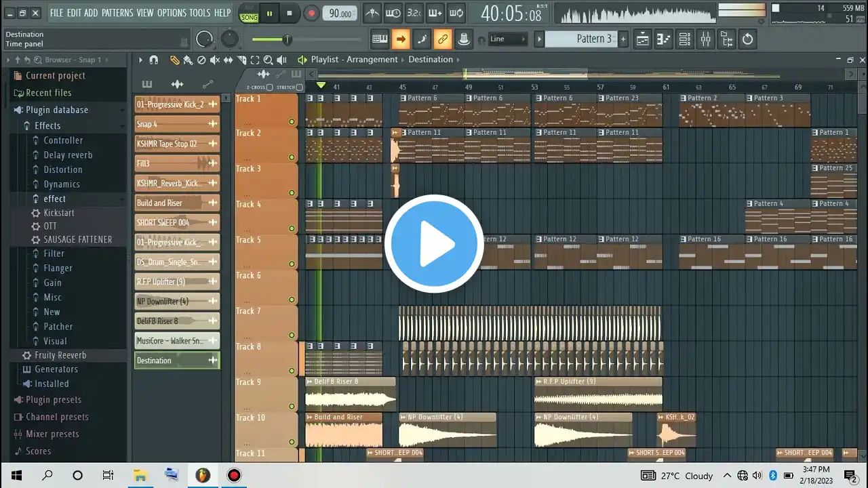868x488 pixels.
Task: Click the typing keyboard to piano icon
Action: [380, 39]
